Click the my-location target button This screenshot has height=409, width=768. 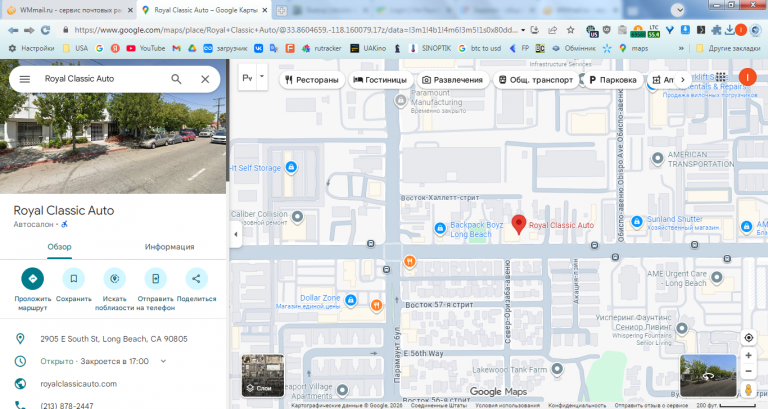click(x=748, y=337)
